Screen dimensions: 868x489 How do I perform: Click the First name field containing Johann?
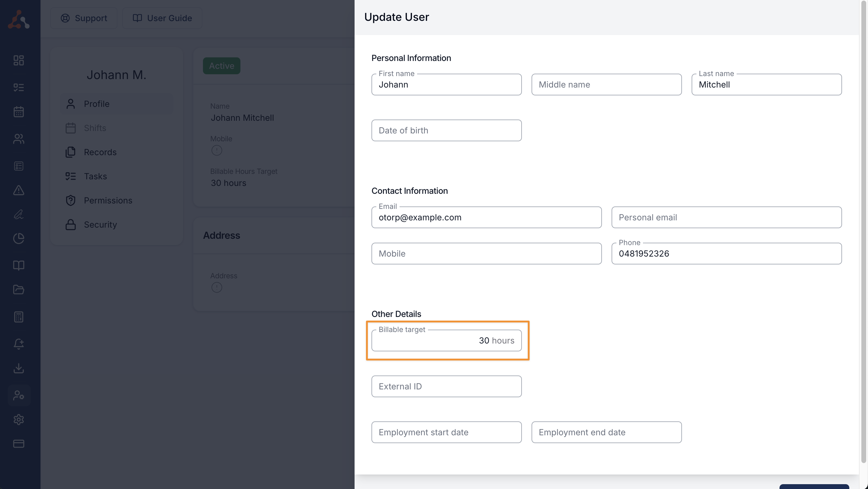coord(446,85)
